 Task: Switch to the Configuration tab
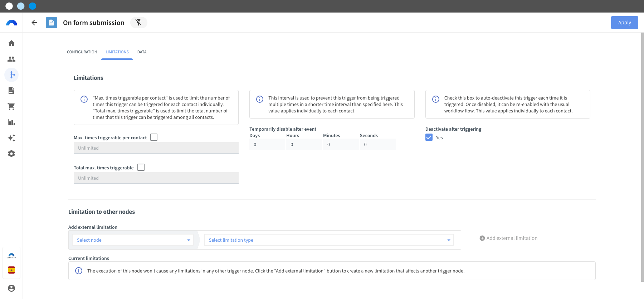(82, 52)
